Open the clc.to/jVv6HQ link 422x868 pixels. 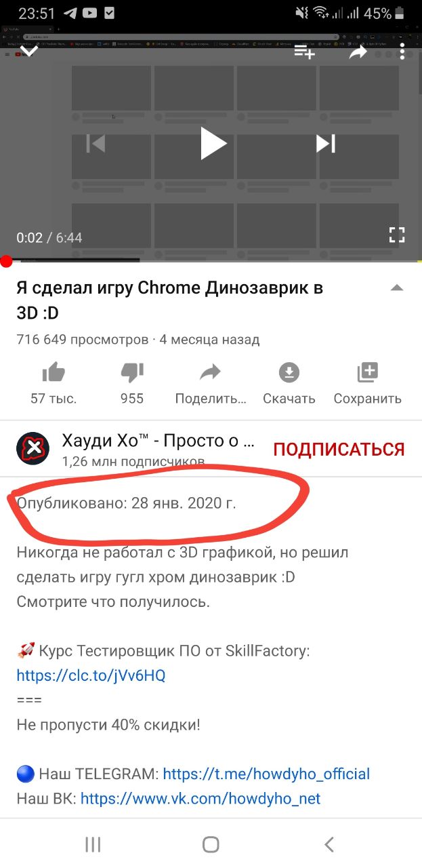pos(91,675)
